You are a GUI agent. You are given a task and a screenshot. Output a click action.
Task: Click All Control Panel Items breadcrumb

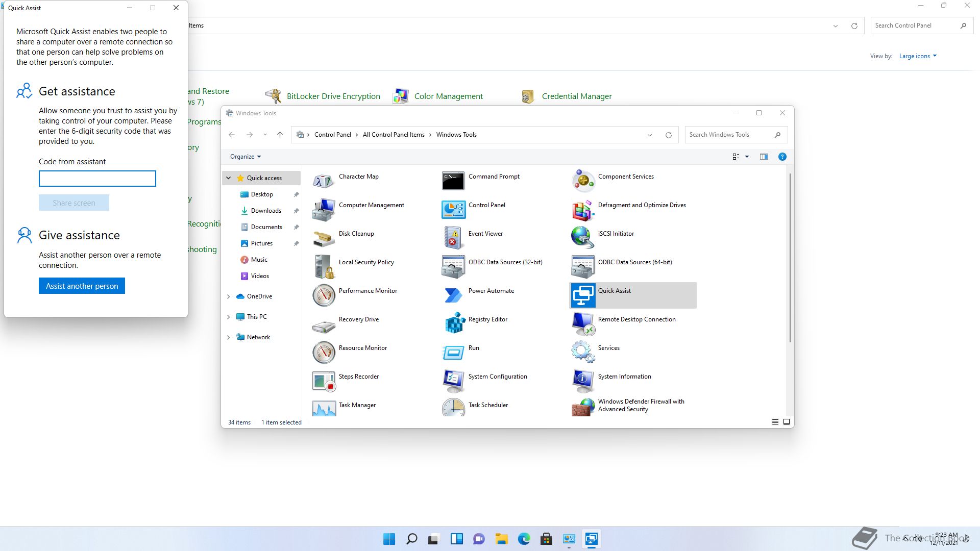[x=394, y=135]
